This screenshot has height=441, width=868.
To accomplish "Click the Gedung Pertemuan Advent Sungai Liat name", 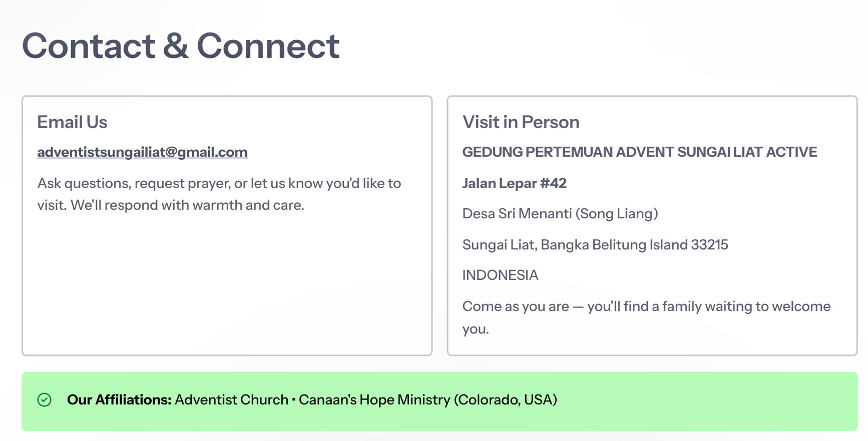I will tap(639, 152).
